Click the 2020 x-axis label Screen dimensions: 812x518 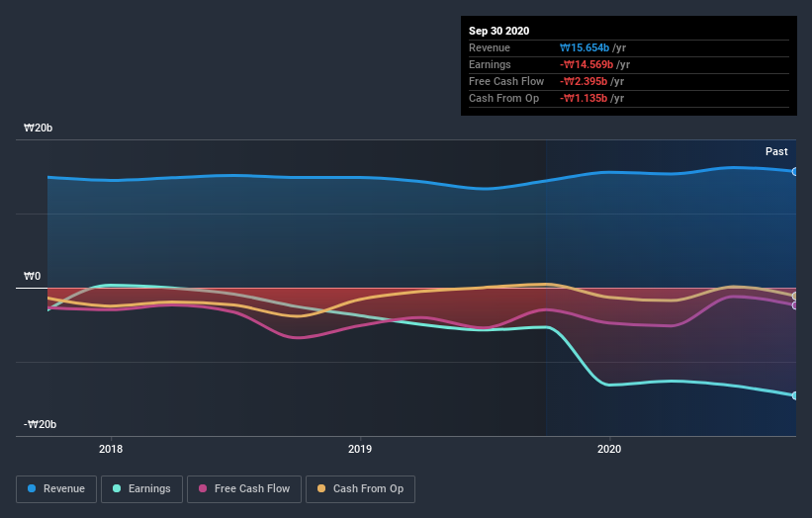click(609, 449)
